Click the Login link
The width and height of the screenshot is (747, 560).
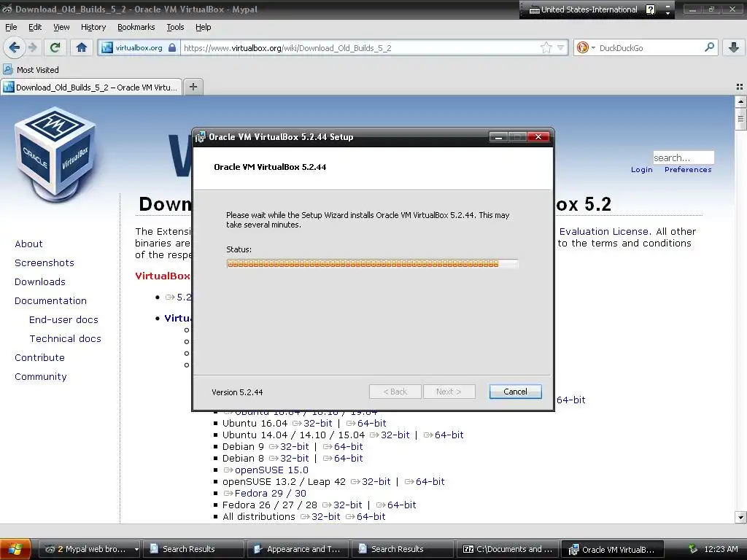[x=642, y=169]
